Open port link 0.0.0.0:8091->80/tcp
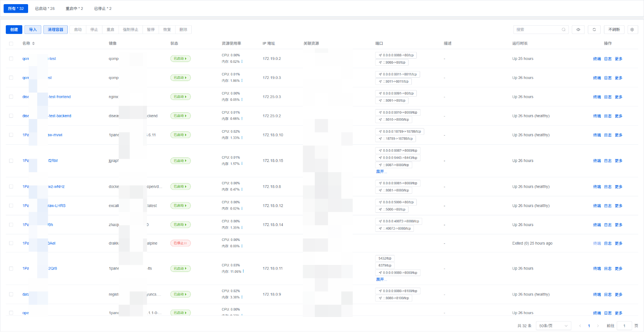 396,93
